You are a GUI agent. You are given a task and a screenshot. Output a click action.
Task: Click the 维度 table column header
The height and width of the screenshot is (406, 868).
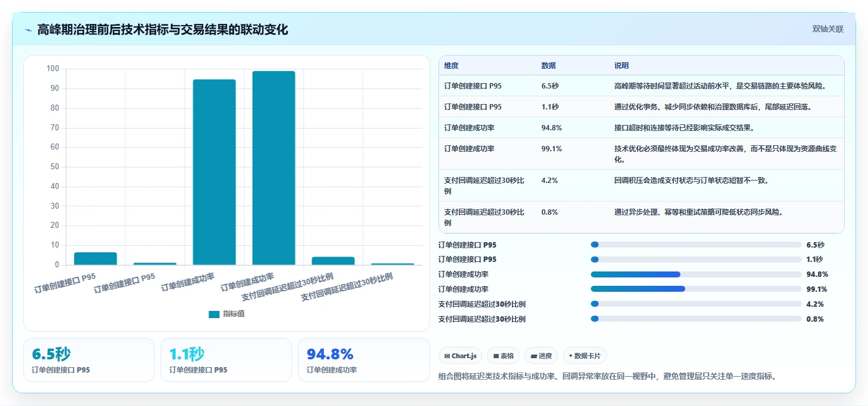point(451,66)
